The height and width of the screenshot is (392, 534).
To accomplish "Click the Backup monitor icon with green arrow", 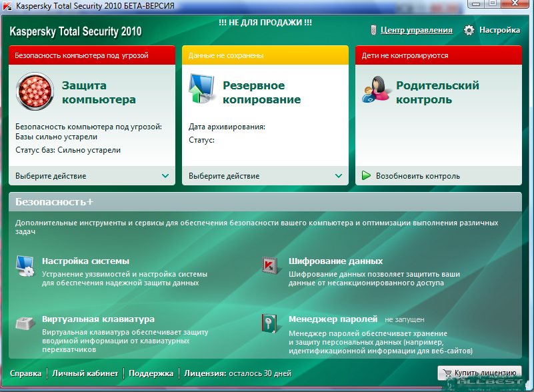I will [201, 89].
